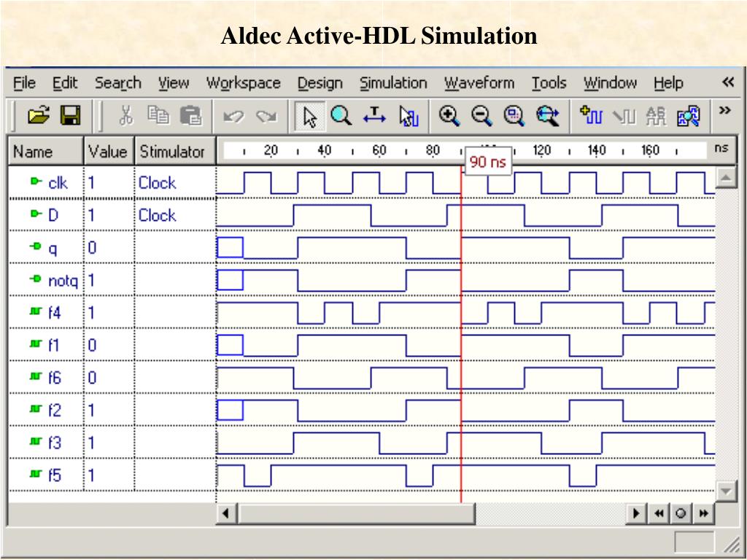Click the horizontal scrollbar left arrow
The image size is (747, 560).
pyautogui.click(x=226, y=513)
